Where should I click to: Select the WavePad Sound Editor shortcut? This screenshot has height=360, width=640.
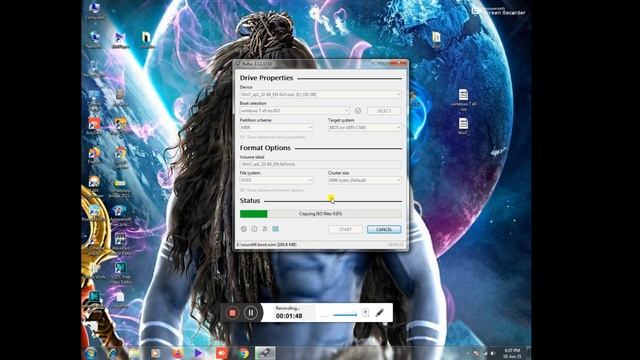[120, 244]
